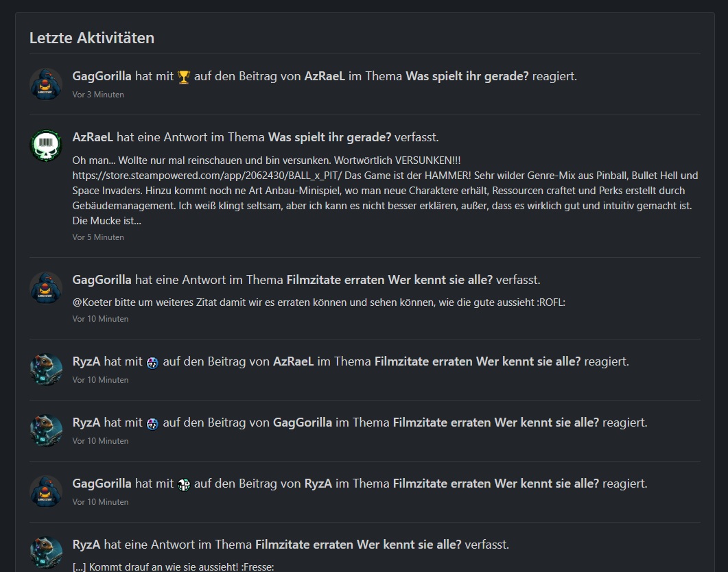The image size is (728, 572).
Task: Open AzRaeL's skull avatar
Action: (46, 145)
